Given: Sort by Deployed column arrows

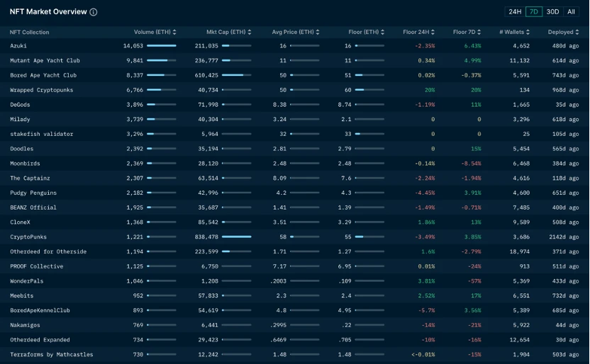Looking at the screenshot, I should tap(577, 33).
